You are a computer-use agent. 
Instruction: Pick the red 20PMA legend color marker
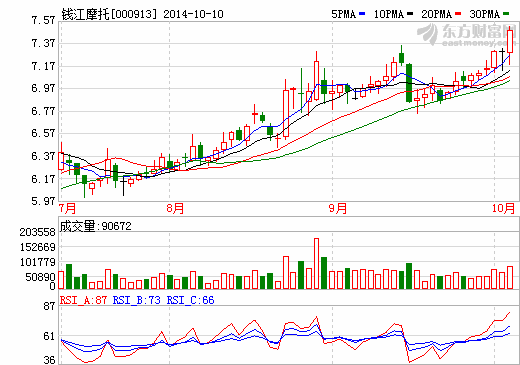(458, 14)
